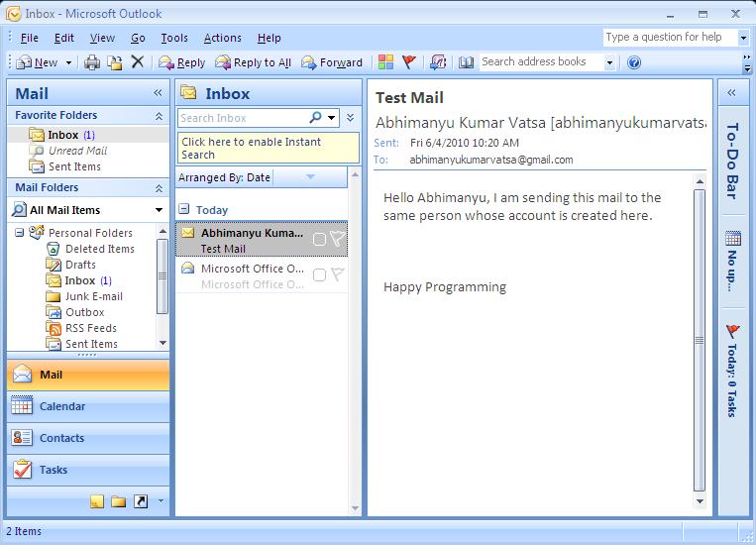The height and width of the screenshot is (545, 756).
Task: Click red flag task icon on To-Do Bar
Action: click(732, 331)
